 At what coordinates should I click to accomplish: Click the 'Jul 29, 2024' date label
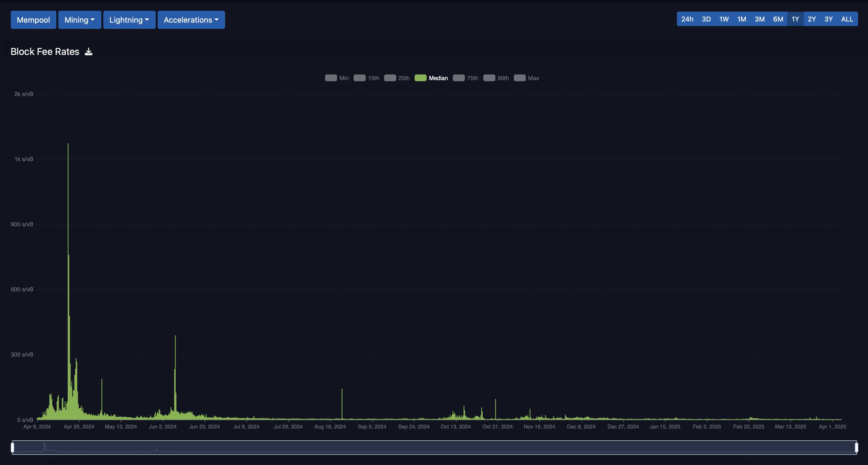(288, 426)
